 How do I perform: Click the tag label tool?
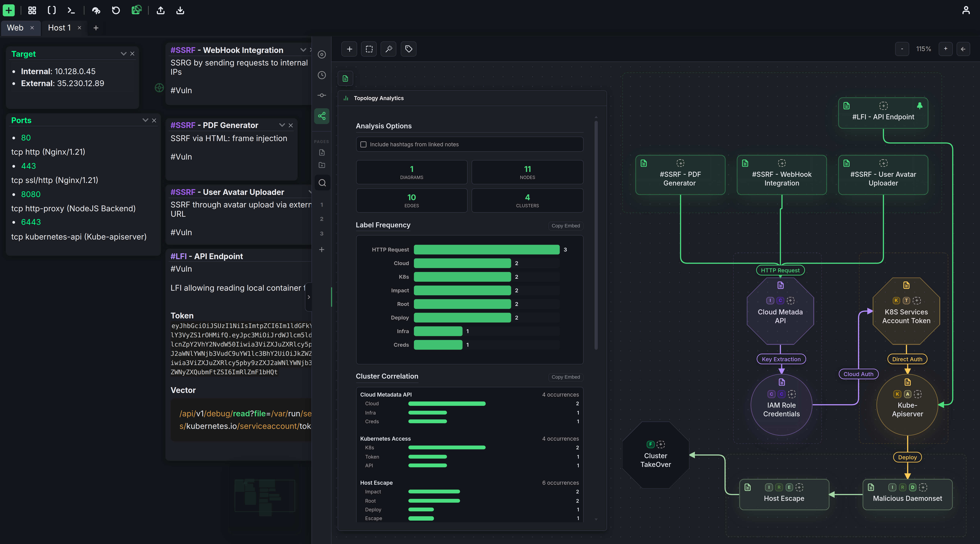(409, 49)
